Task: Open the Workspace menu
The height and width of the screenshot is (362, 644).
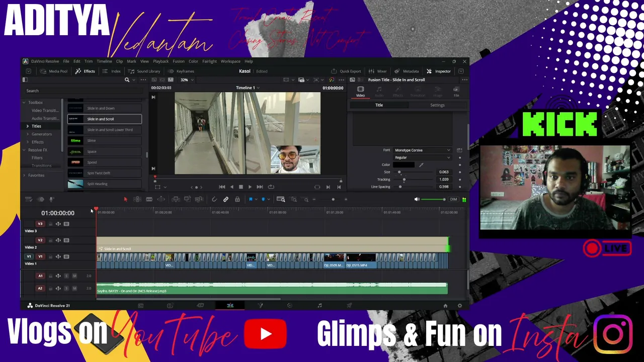Action: [230, 61]
